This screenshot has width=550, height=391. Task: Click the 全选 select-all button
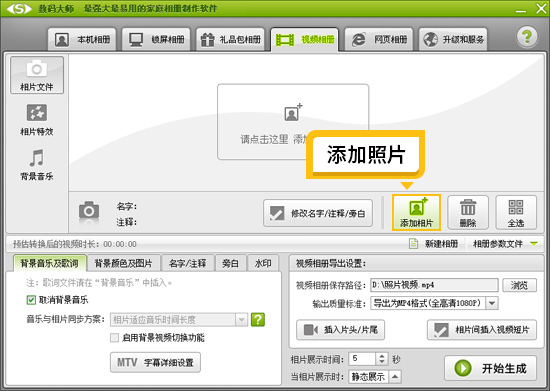(516, 213)
